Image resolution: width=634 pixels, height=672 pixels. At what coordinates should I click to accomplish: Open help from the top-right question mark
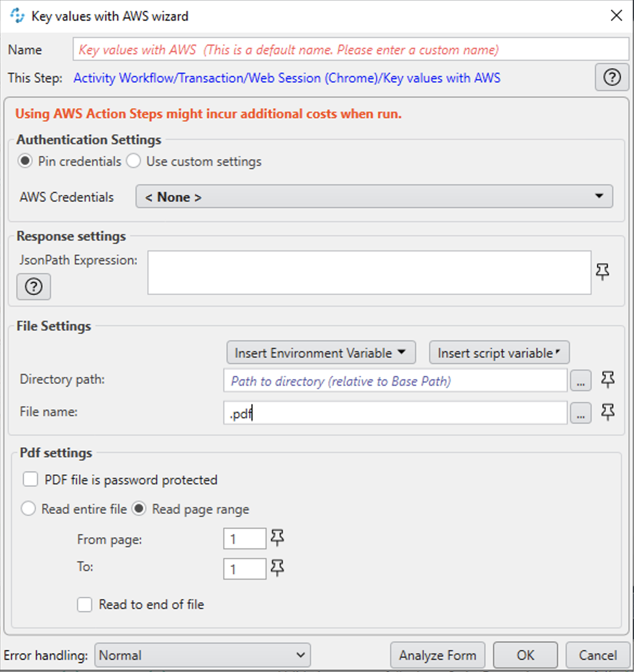[x=612, y=77]
